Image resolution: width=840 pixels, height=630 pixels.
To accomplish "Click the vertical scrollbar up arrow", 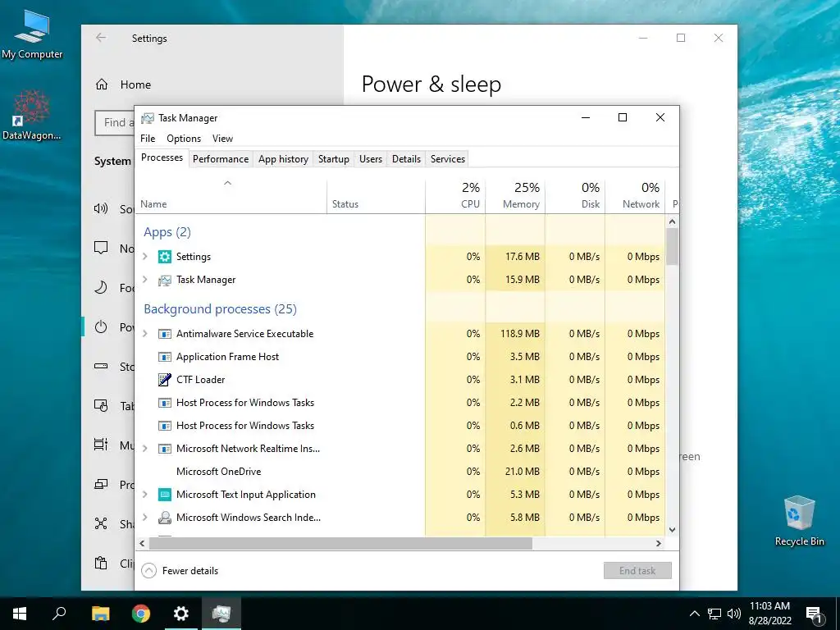I will pyautogui.click(x=673, y=221).
